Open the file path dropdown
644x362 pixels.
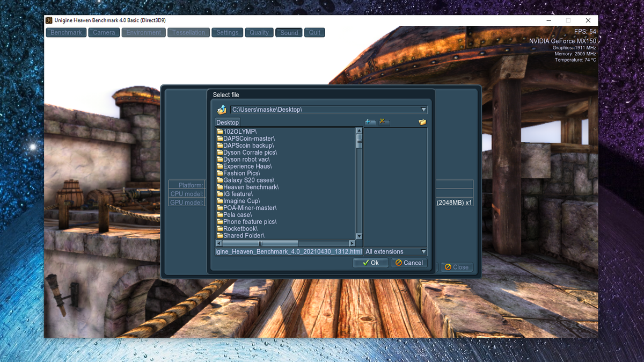coord(423,109)
